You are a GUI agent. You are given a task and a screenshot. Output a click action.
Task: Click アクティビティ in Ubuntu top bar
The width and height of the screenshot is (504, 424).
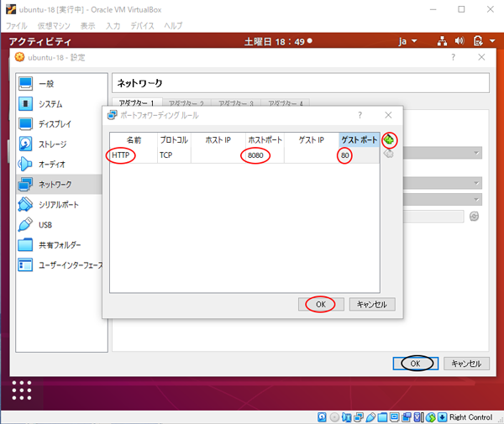click(x=39, y=41)
